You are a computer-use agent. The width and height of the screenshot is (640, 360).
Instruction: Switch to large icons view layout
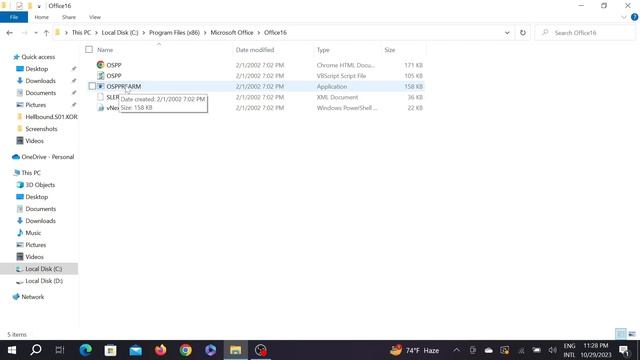pos(632,334)
